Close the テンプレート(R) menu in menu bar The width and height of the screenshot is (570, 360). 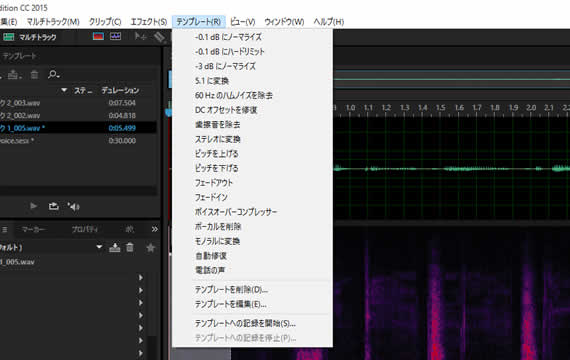click(198, 22)
